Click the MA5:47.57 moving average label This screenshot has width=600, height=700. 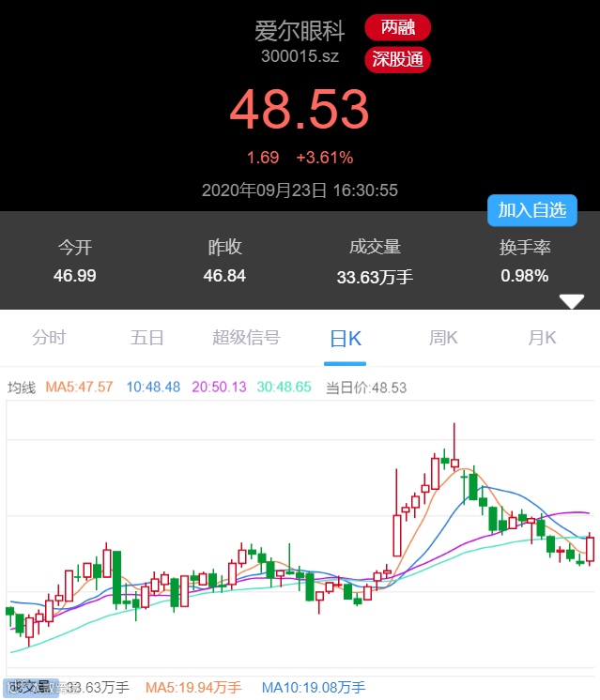(79, 387)
